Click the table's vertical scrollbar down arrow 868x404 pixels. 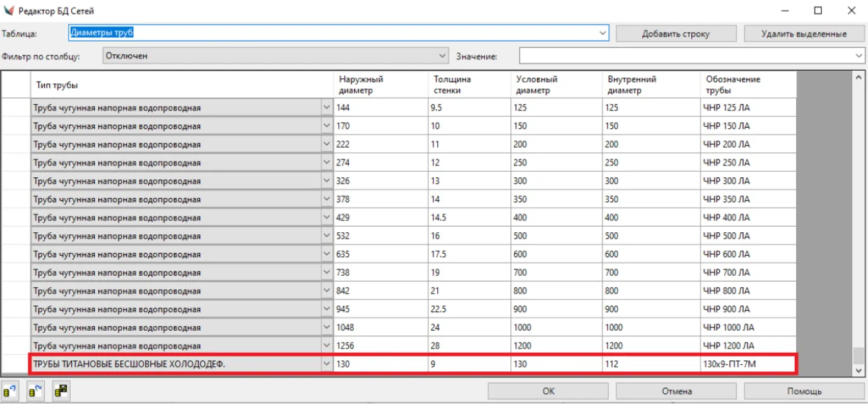[859, 371]
